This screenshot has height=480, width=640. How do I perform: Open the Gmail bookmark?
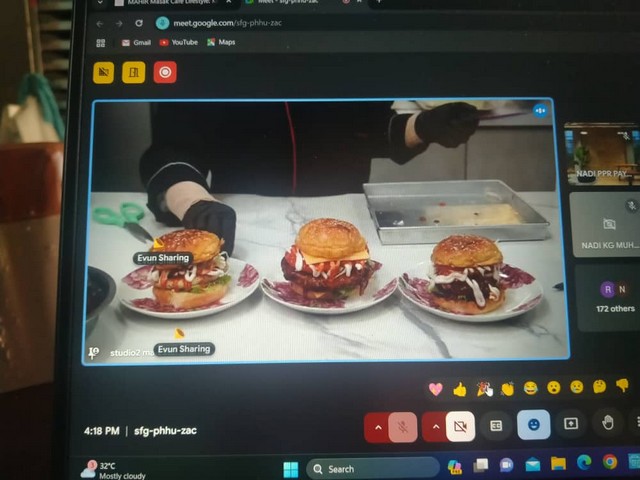click(136, 43)
